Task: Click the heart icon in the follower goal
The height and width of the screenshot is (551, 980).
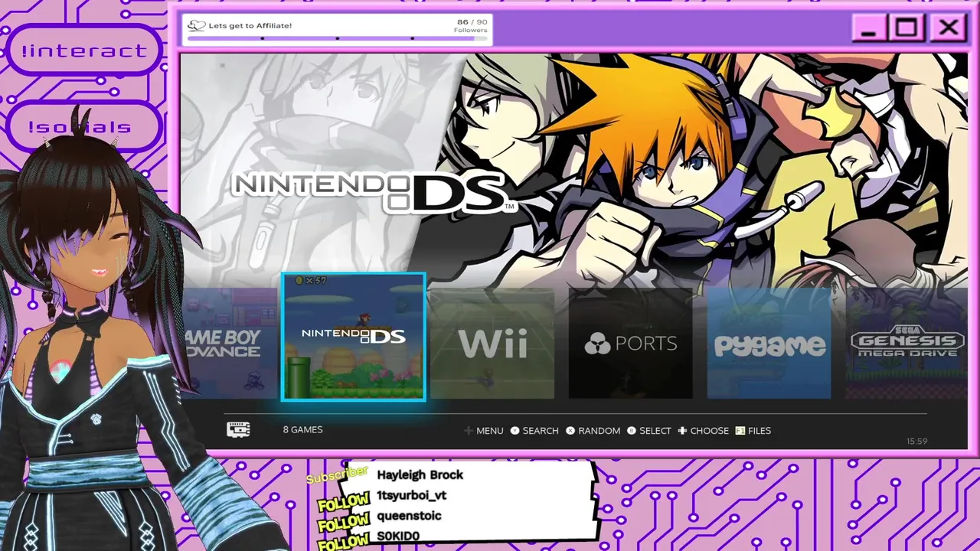Action: pyautogui.click(x=197, y=25)
